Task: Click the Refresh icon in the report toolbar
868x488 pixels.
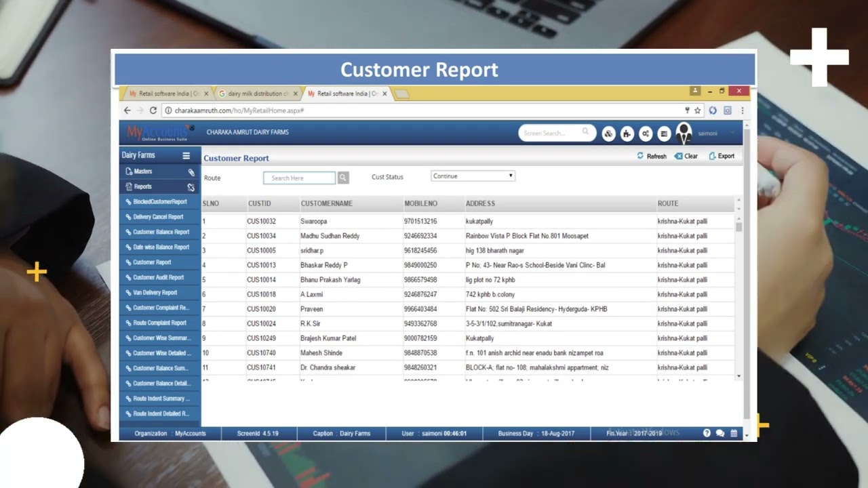Action: click(x=640, y=156)
